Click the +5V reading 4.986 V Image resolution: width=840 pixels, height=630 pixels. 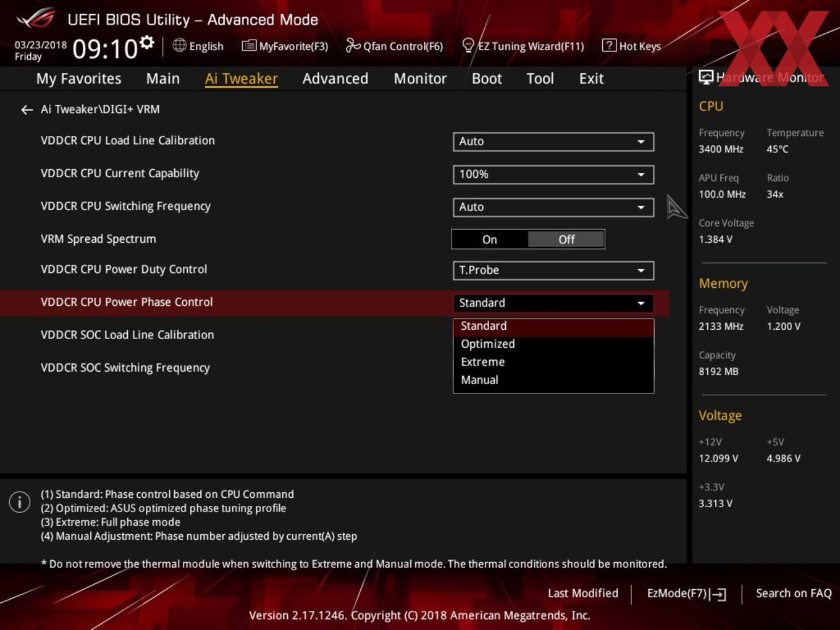783,458
